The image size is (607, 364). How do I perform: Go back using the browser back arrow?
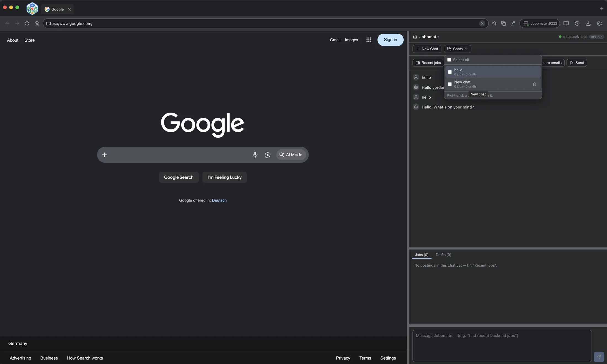coord(7,23)
